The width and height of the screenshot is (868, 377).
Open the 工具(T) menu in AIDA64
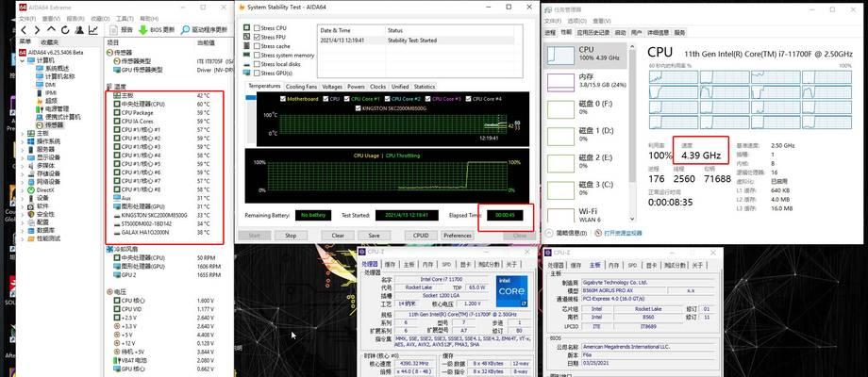[x=125, y=19]
